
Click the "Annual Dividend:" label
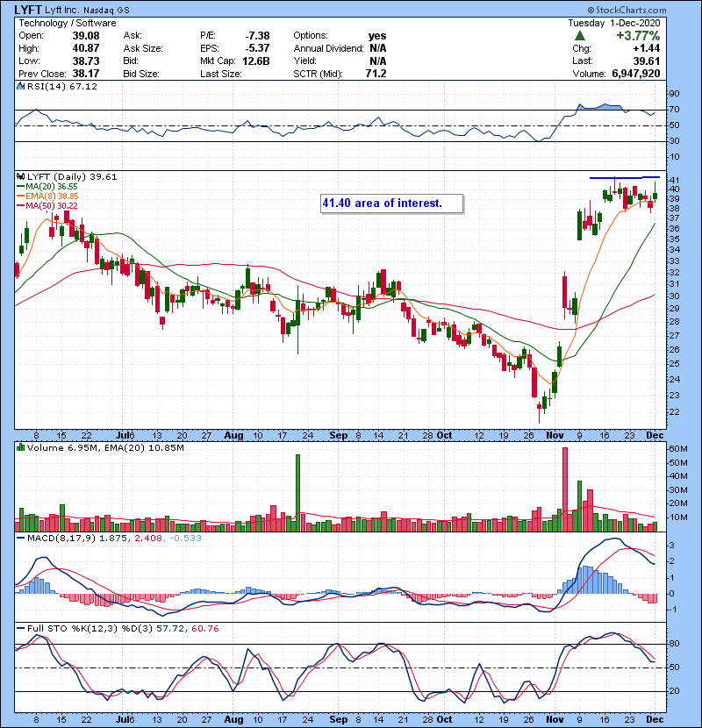328,48
